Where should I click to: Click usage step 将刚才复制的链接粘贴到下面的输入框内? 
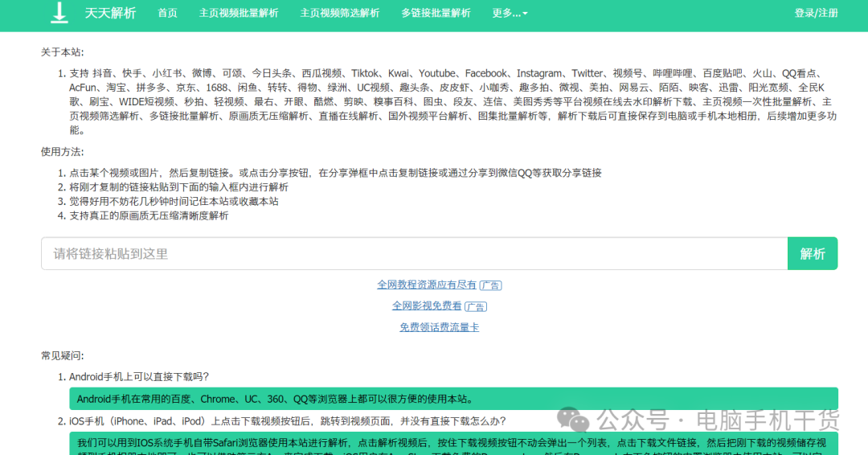178,187
